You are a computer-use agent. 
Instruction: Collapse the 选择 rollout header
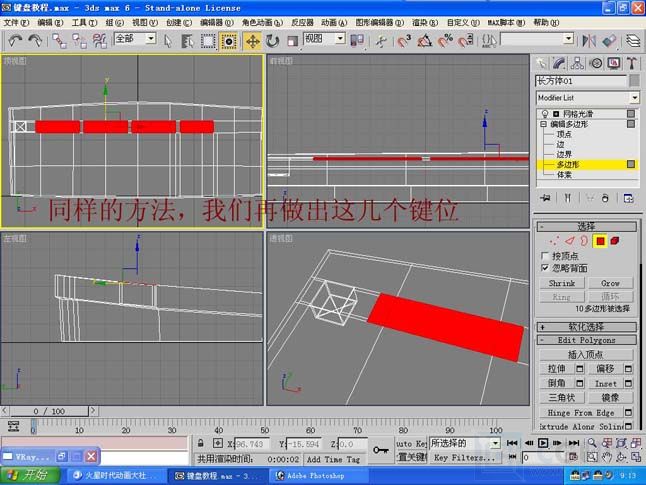pos(586,226)
